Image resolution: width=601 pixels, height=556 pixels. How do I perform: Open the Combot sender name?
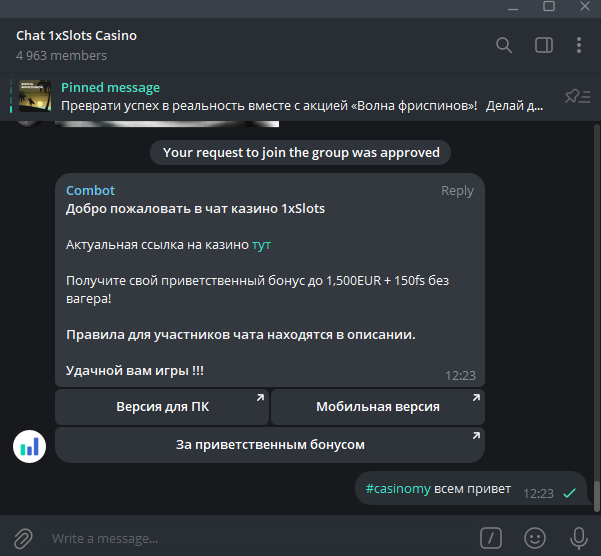click(90, 190)
